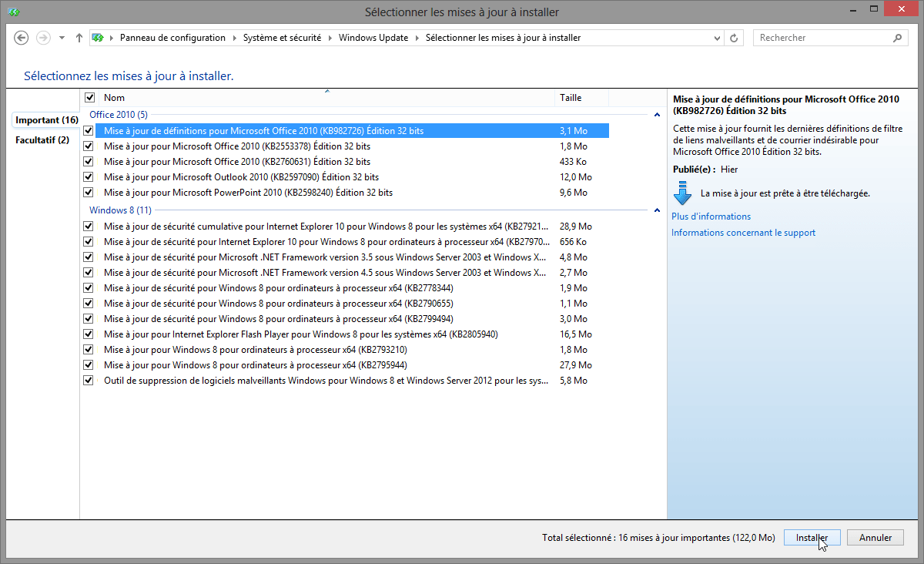Collapse the Office 2010 (5) group
This screenshot has height=564, width=924.
(657, 115)
